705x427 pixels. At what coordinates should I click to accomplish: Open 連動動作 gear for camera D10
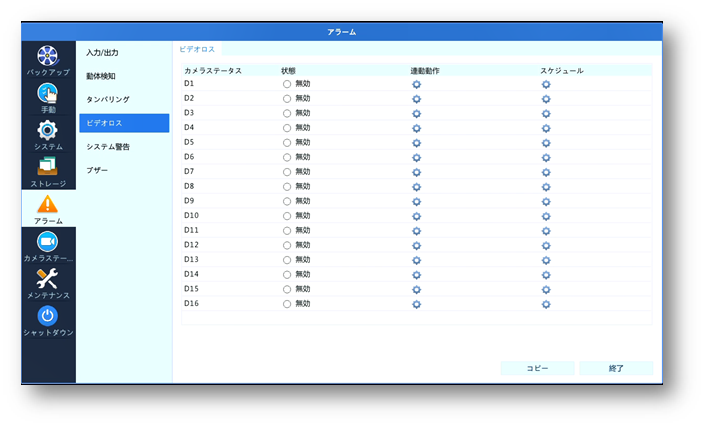point(416,216)
